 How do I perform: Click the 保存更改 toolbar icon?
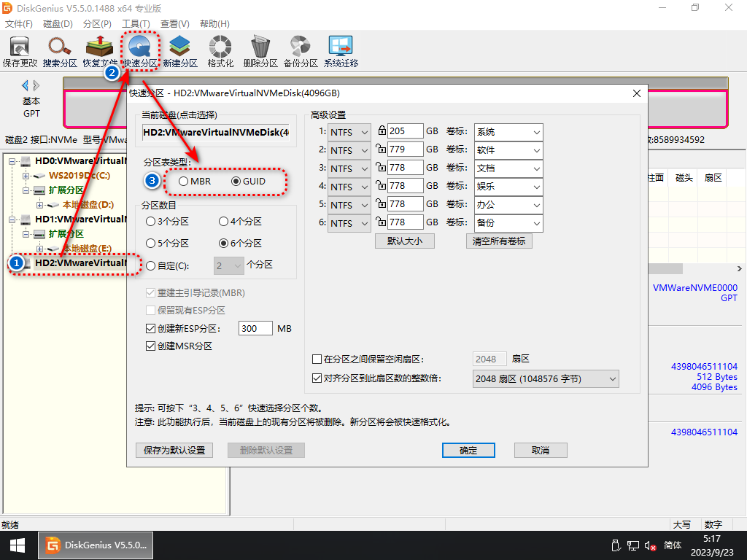click(x=20, y=51)
